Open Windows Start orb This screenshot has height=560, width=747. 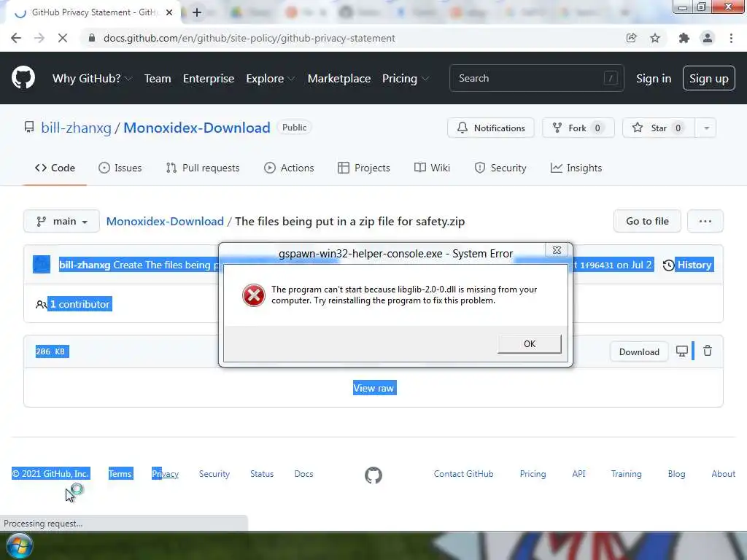20,546
